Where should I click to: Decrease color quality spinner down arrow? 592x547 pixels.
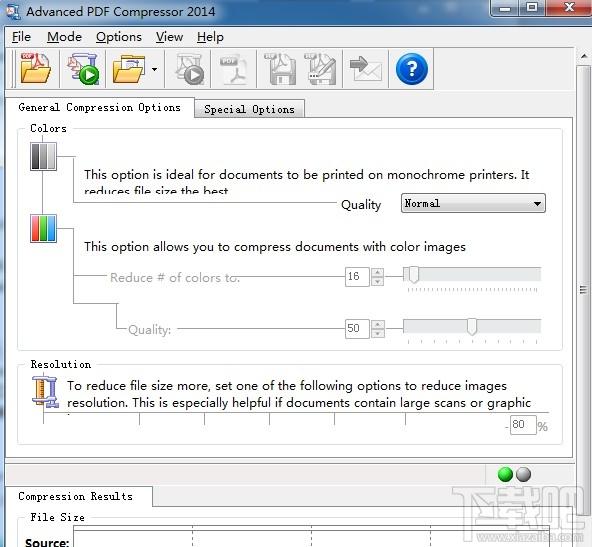click(378, 333)
